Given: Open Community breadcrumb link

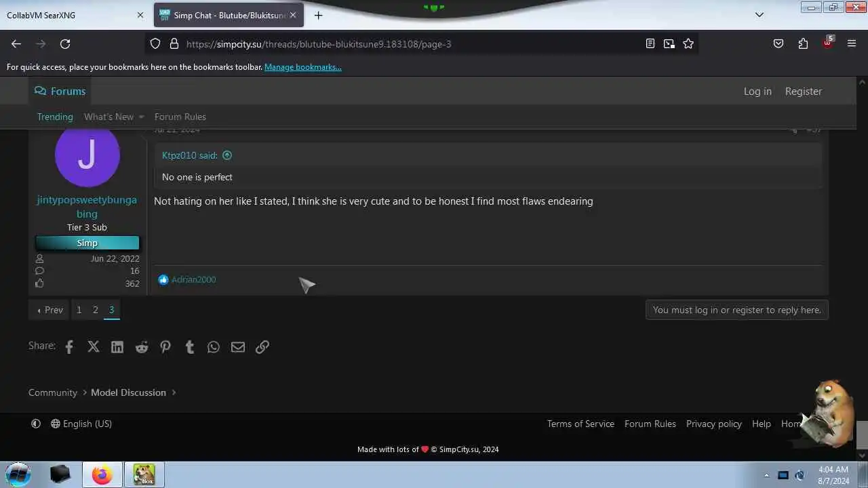Looking at the screenshot, I should point(53,392).
